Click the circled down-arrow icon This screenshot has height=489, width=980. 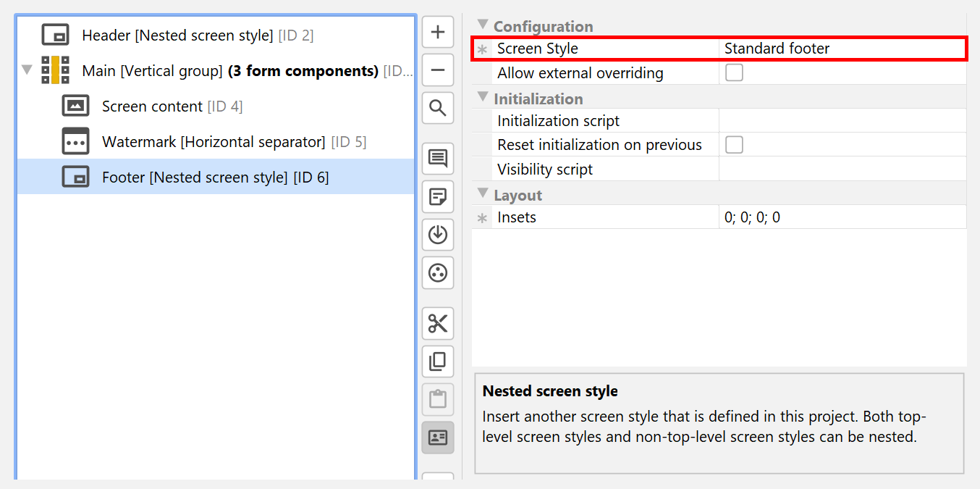pyautogui.click(x=438, y=235)
